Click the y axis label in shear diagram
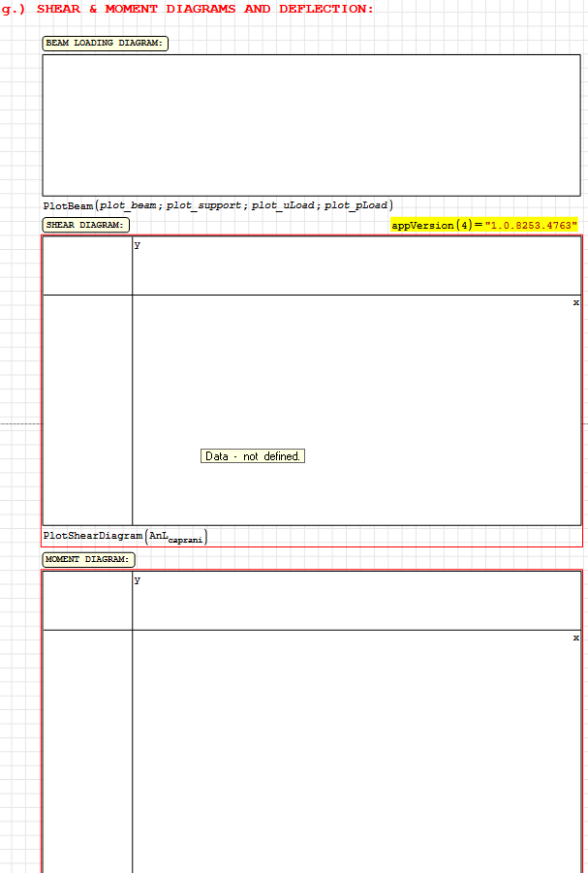This screenshot has height=873, width=588. (138, 245)
